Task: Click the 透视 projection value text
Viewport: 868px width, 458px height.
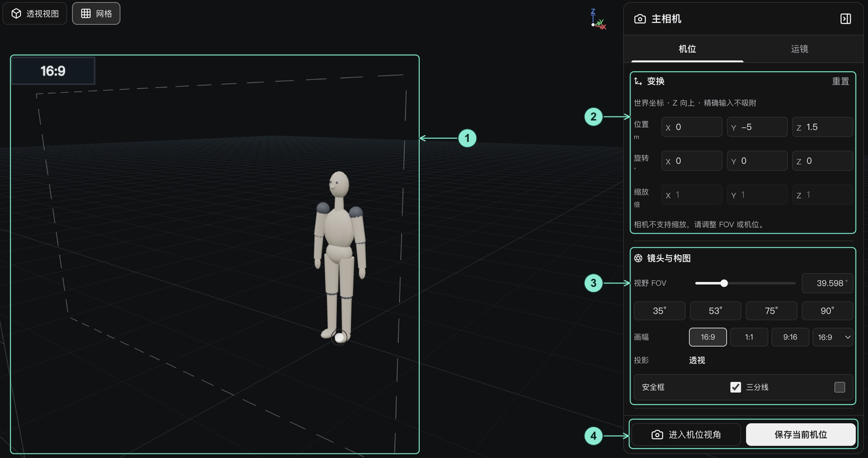Action: coord(697,360)
